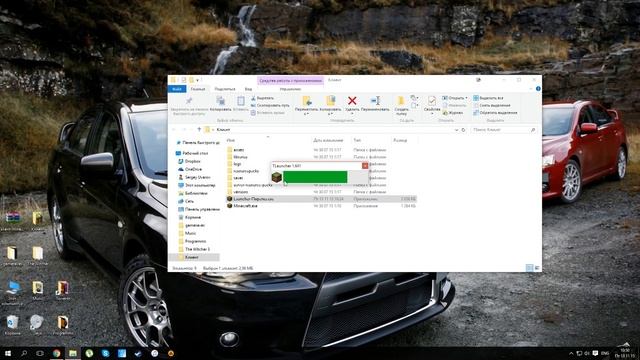The height and width of the screenshot is (360, 640).
Task: Open the Manage (Управление) ribbon tab
Action: (290, 89)
